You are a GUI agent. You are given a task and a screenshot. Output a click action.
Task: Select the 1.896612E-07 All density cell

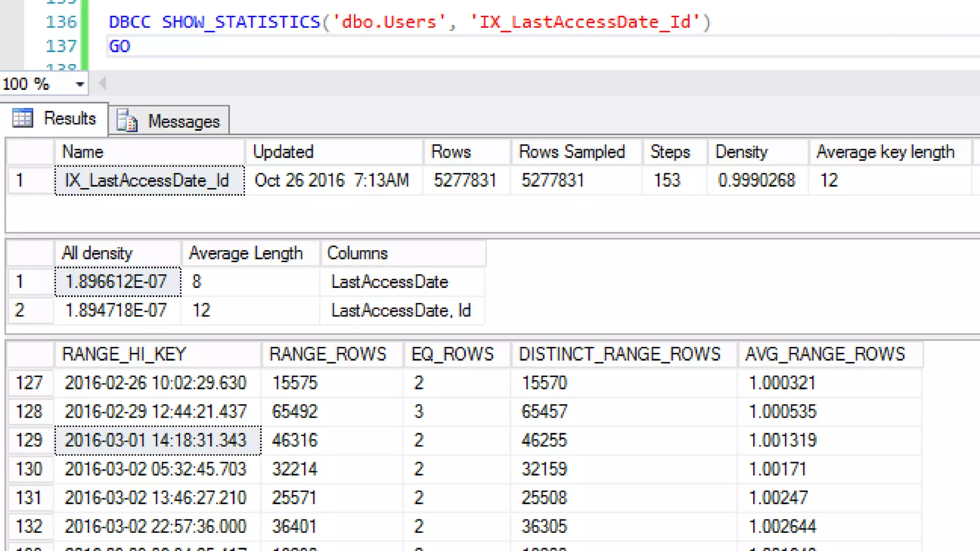tap(118, 282)
